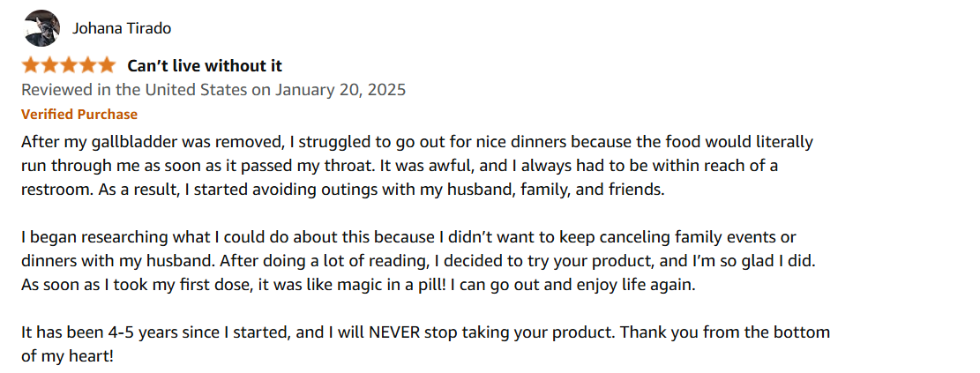Click the first orange rating star

click(31, 65)
